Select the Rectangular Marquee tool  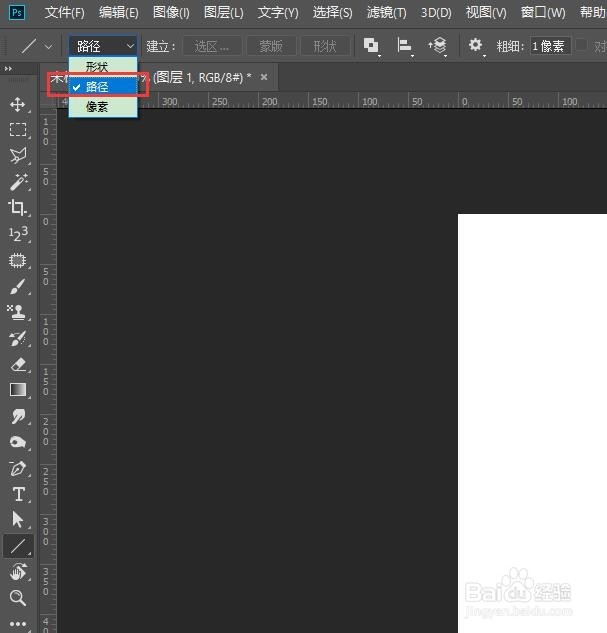[x=18, y=130]
